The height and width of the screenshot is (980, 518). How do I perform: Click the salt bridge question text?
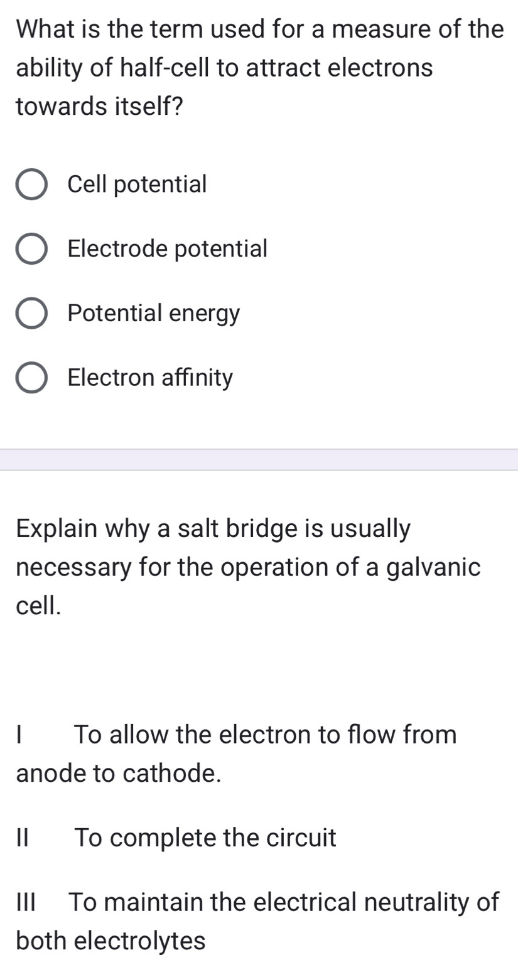pos(248,568)
